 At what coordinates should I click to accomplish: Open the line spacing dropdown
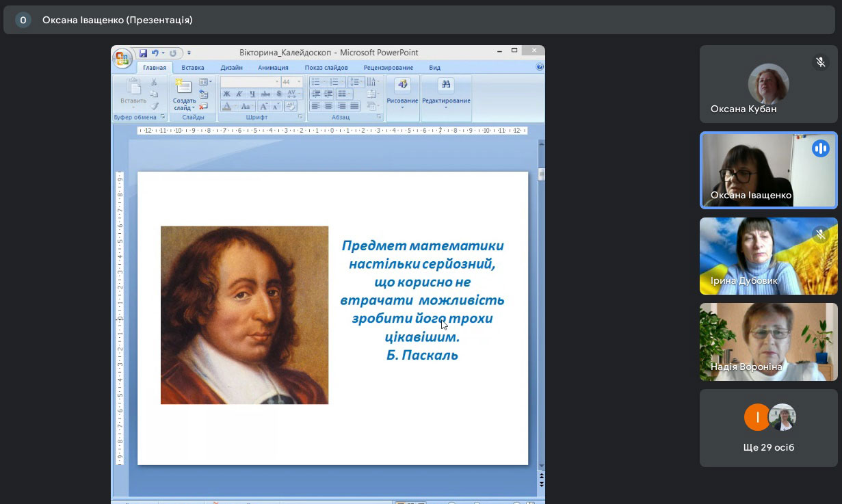[356, 81]
